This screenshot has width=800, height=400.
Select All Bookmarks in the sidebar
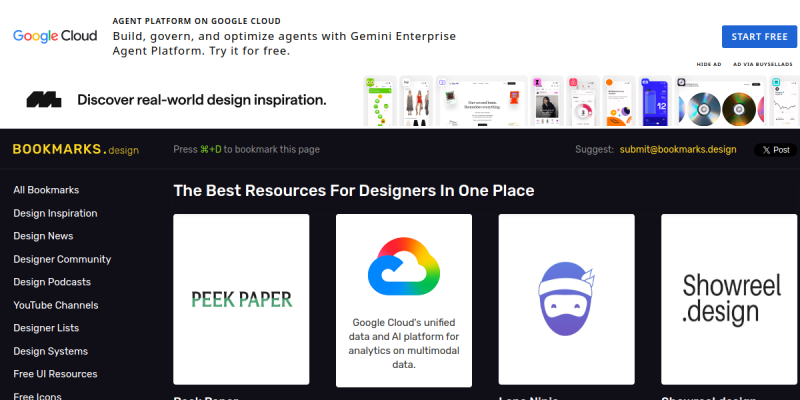pyautogui.click(x=46, y=190)
